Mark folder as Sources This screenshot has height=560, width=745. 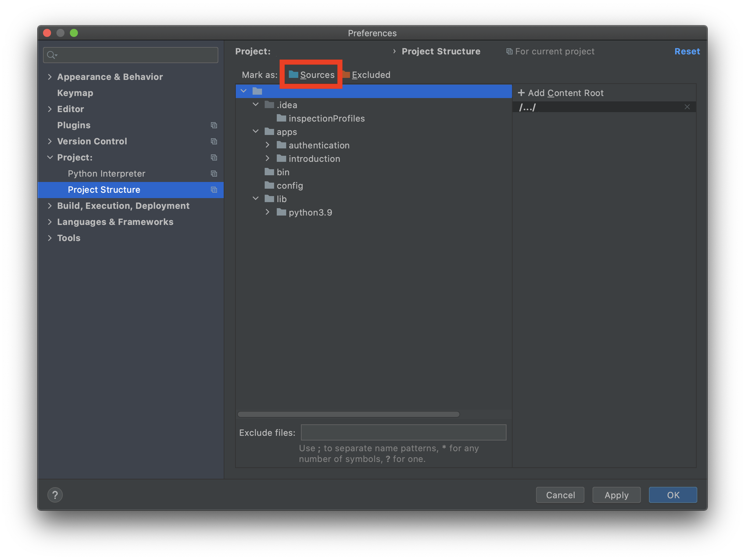[x=312, y=75]
